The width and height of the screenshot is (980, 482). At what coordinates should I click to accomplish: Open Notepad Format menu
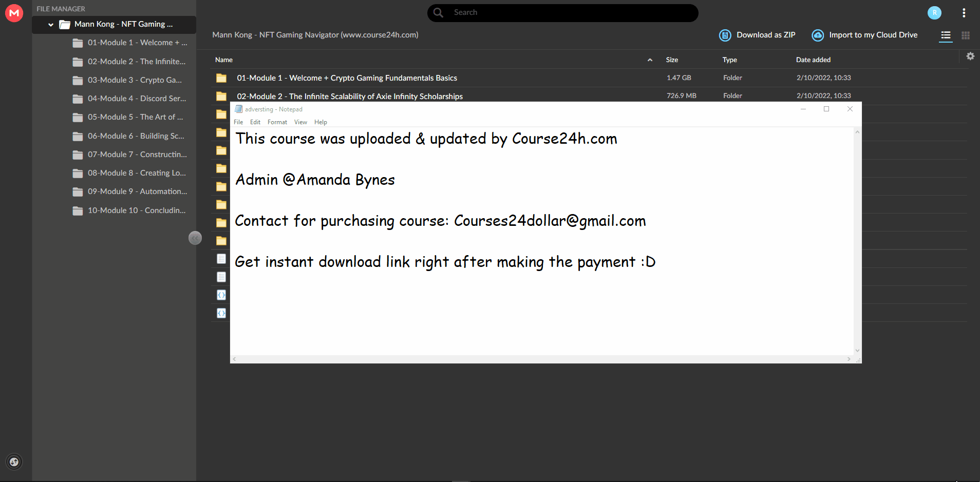pyautogui.click(x=277, y=122)
